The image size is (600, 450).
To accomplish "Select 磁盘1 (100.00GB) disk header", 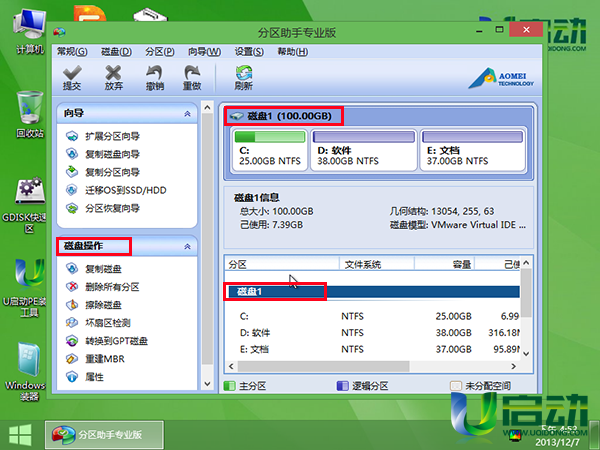I will pyautogui.click(x=284, y=116).
